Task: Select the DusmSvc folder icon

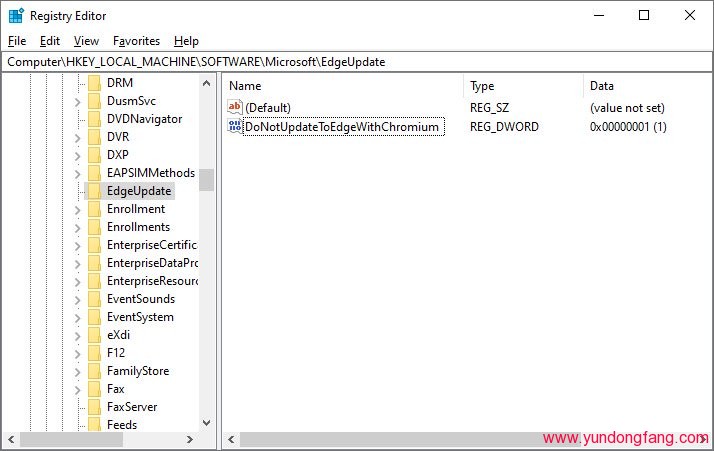Action: 94,101
